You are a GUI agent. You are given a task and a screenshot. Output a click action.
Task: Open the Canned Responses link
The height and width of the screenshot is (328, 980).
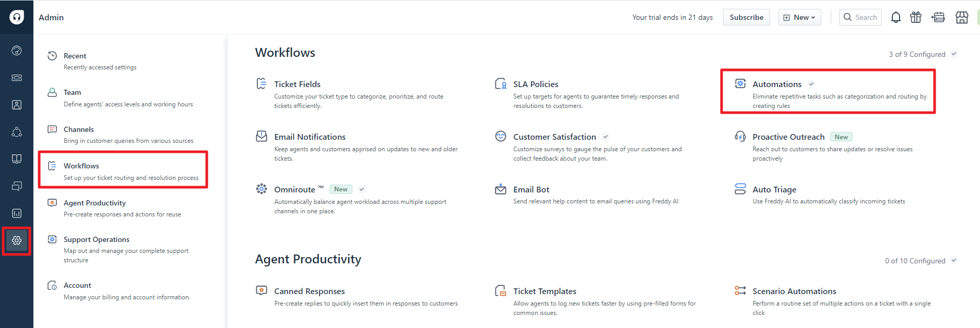pos(309,291)
